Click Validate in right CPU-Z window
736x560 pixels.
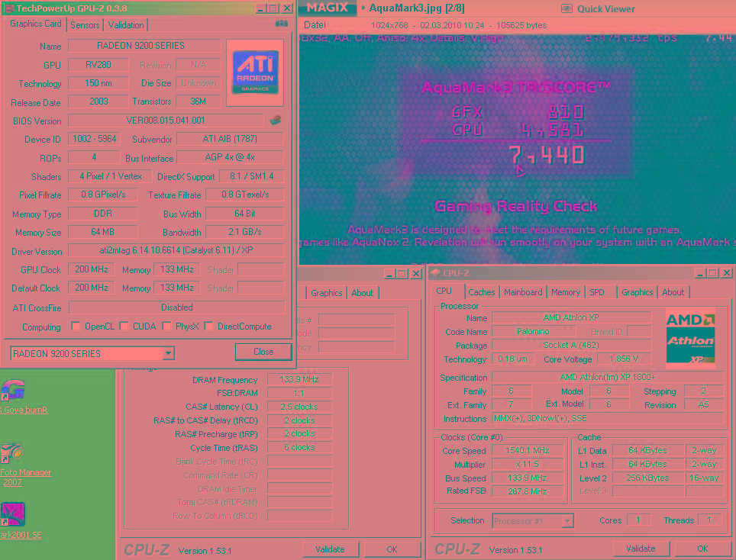(x=641, y=549)
